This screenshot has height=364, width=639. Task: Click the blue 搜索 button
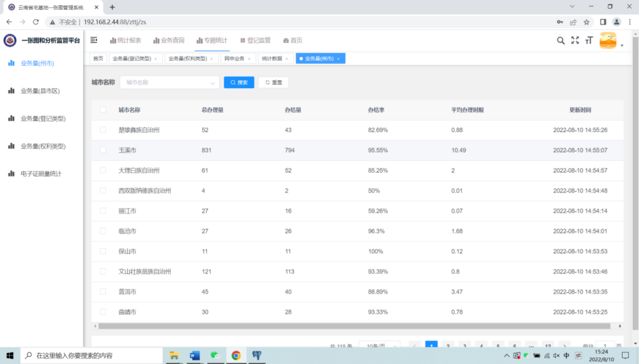pyautogui.click(x=239, y=82)
